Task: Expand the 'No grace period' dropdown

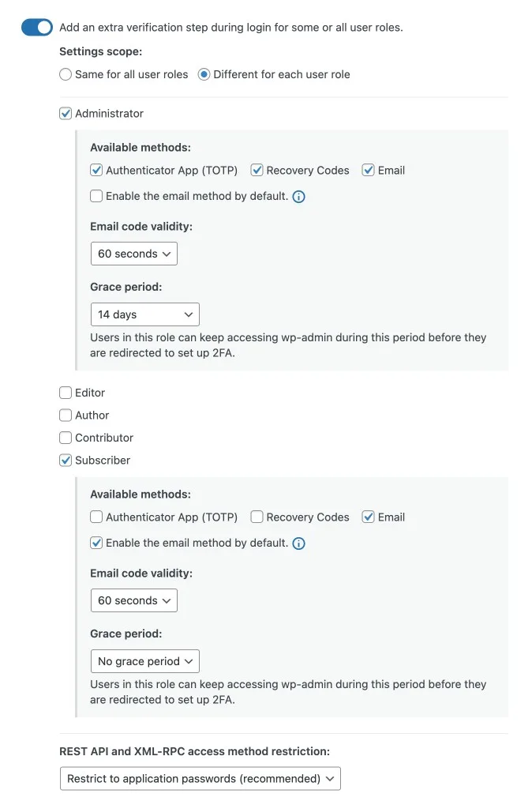Action: pos(145,661)
